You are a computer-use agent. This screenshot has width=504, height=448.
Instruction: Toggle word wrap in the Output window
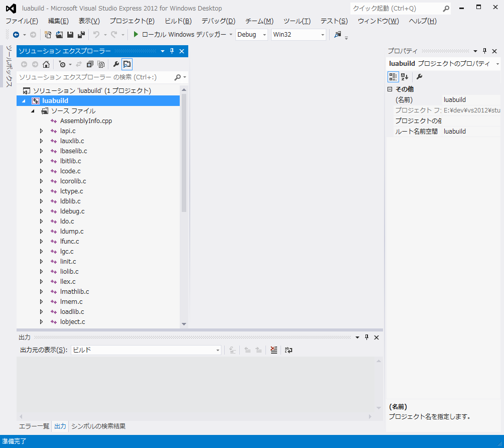coord(288,350)
